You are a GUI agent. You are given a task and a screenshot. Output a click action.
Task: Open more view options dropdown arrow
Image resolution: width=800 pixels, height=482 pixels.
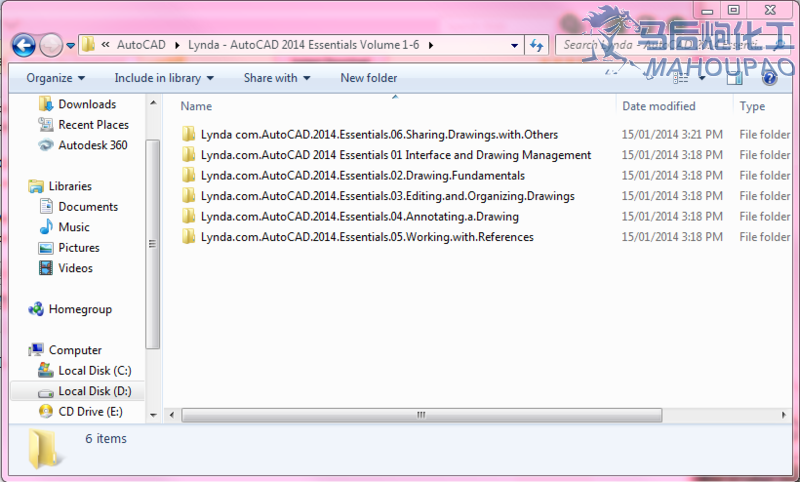(702, 78)
